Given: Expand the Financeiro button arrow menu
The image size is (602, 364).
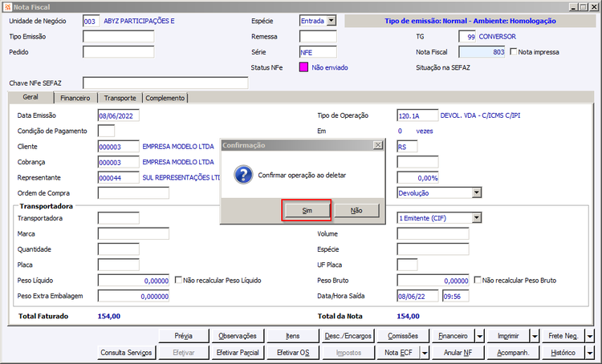Looking at the screenshot, I should (480, 336).
